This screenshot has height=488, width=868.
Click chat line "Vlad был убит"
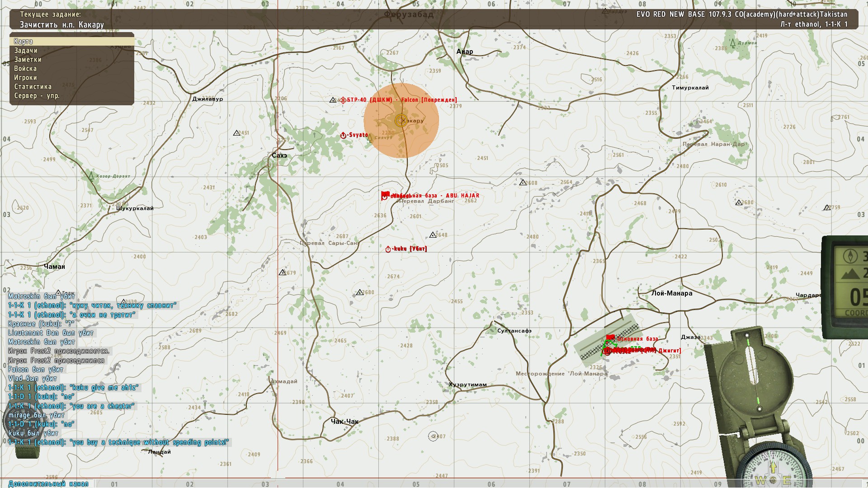pyautogui.click(x=33, y=379)
